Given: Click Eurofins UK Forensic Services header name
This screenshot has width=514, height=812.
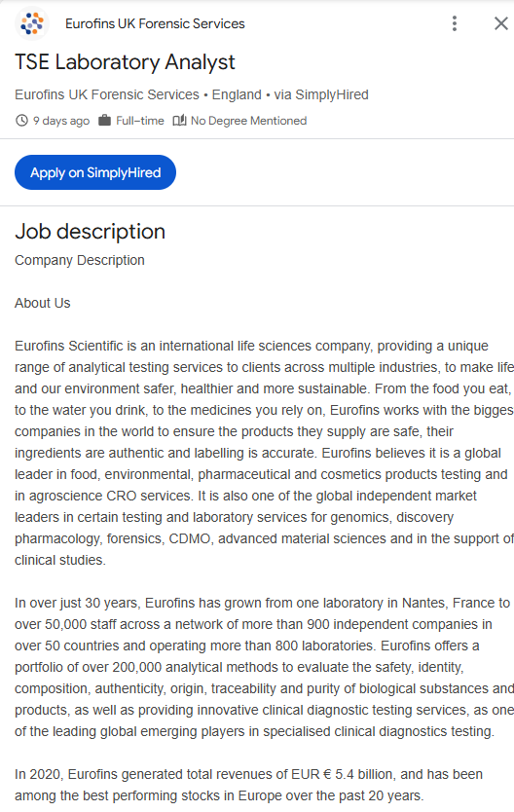Looking at the screenshot, I should 155,23.
